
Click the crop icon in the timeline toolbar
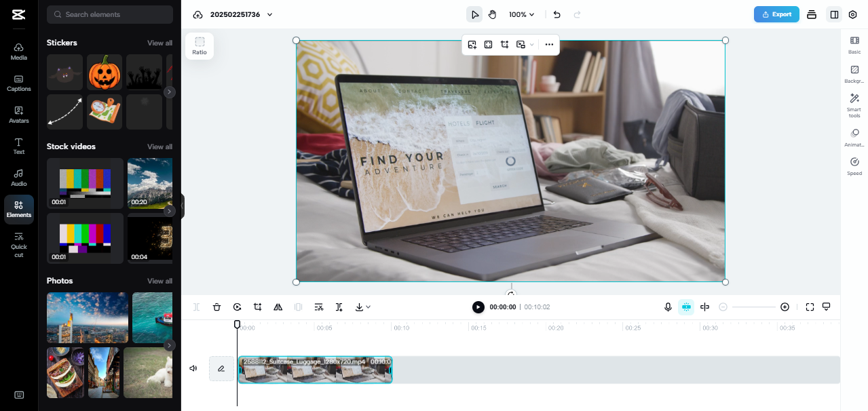point(257,307)
